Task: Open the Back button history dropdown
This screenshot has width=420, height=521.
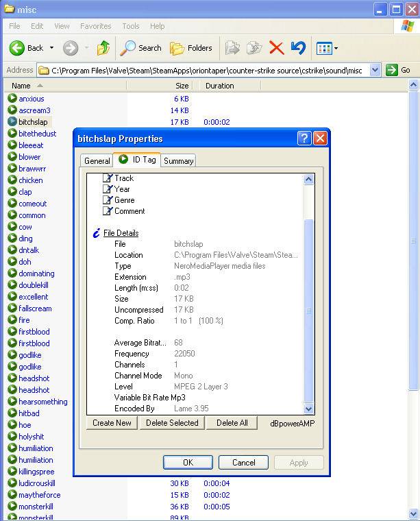Action: point(51,48)
